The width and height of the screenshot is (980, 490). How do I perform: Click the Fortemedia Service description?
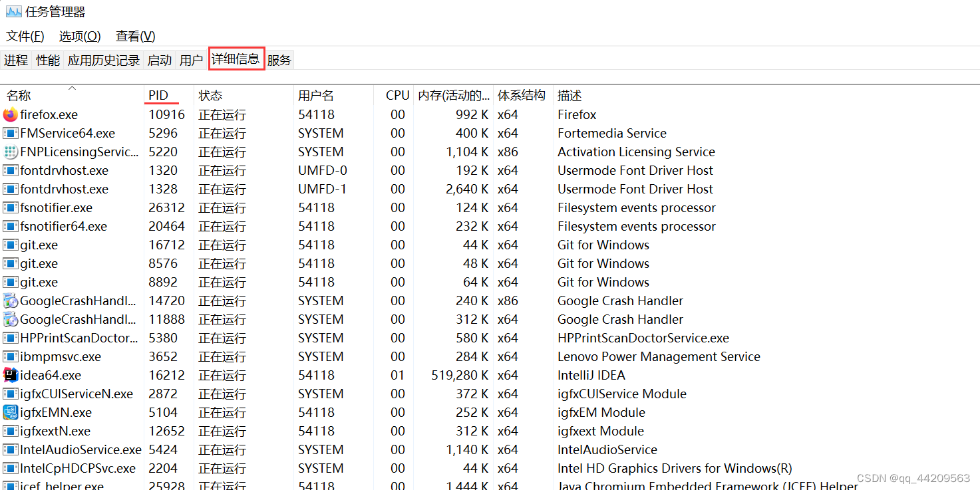pos(612,133)
